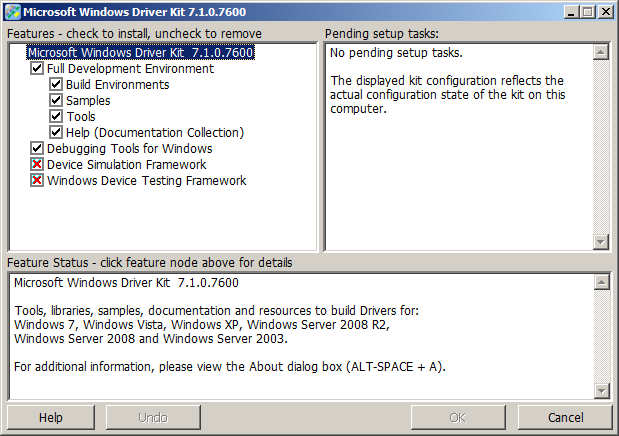Click the 'Tools, libraries, samples, documentation' status line
The width and height of the screenshot is (619, 436).
click(x=216, y=311)
